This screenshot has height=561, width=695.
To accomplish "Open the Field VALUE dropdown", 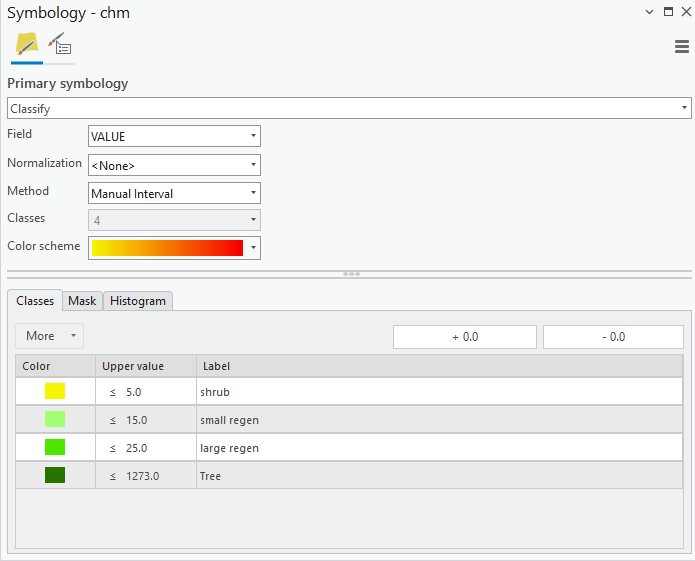I will tap(174, 136).
